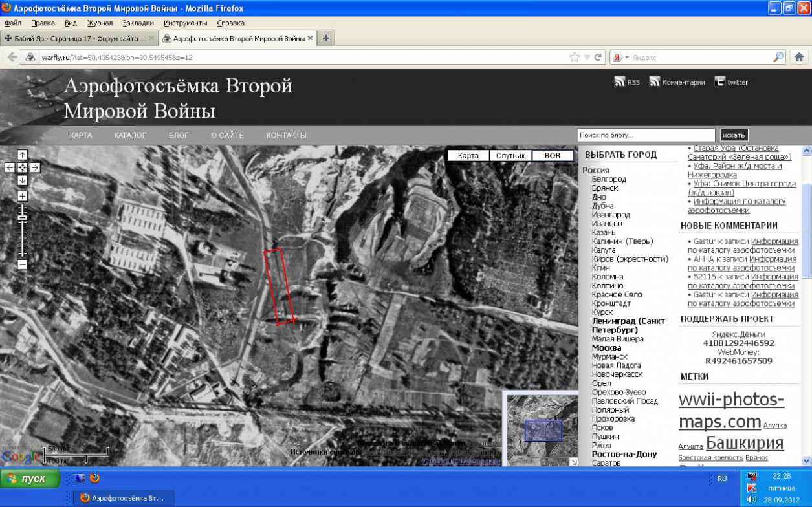Image resolution: width=812 pixels, height=507 pixels.
Task: Expand the URL history dropdown arrow
Action: pyautogui.click(x=587, y=58)
